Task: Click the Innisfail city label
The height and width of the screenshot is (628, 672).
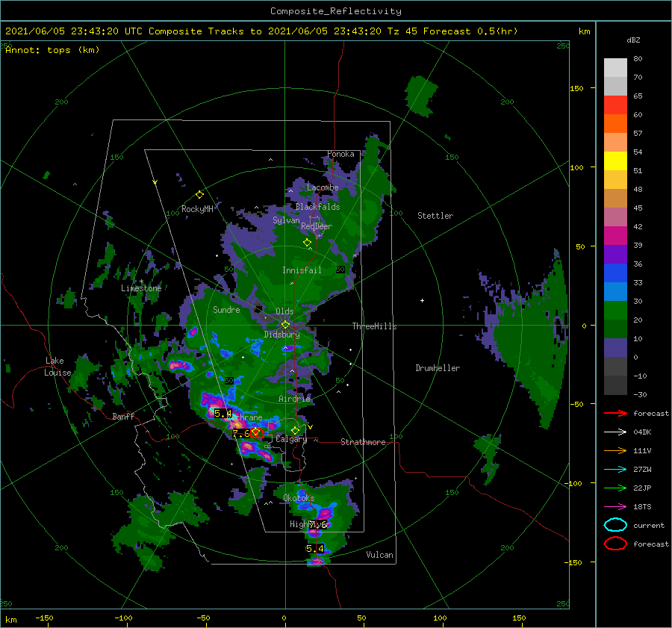Action: coord(302,270)
